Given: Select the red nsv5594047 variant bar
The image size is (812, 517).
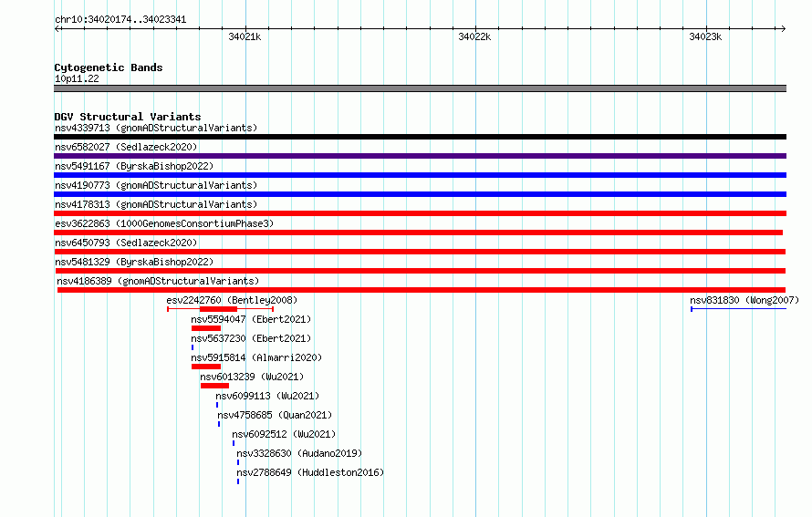Looking at the screenshot, I should [206, 328].
